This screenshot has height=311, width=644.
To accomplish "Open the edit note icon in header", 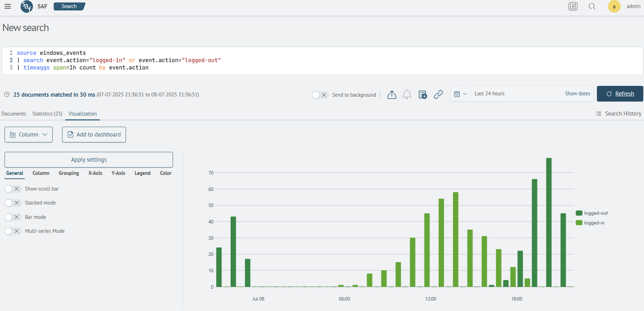I will click(x=573, y=6).
